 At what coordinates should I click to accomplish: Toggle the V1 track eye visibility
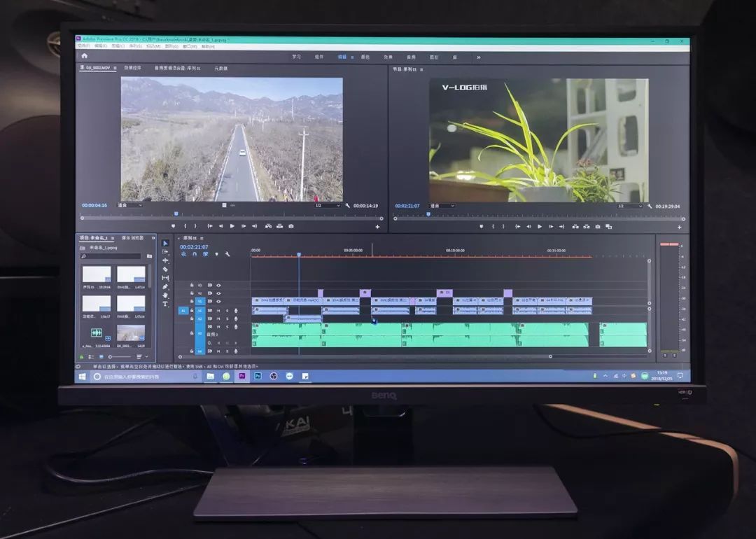tap(218, 302)
